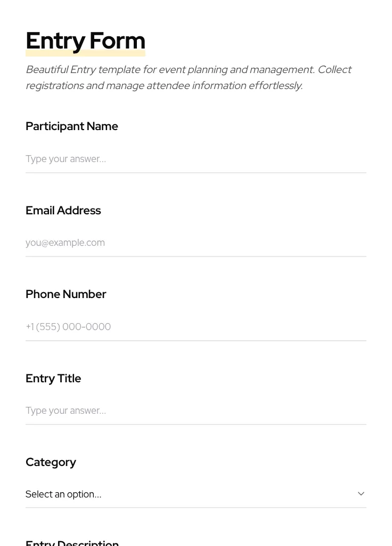Click the 'Entry Title' label

53,379
